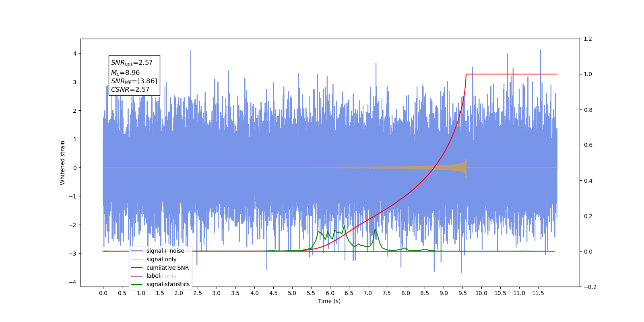The height and width of the screenshot is (322, 644).
Task: Click the 4 tick on strain axis
Action: point(74,54)
